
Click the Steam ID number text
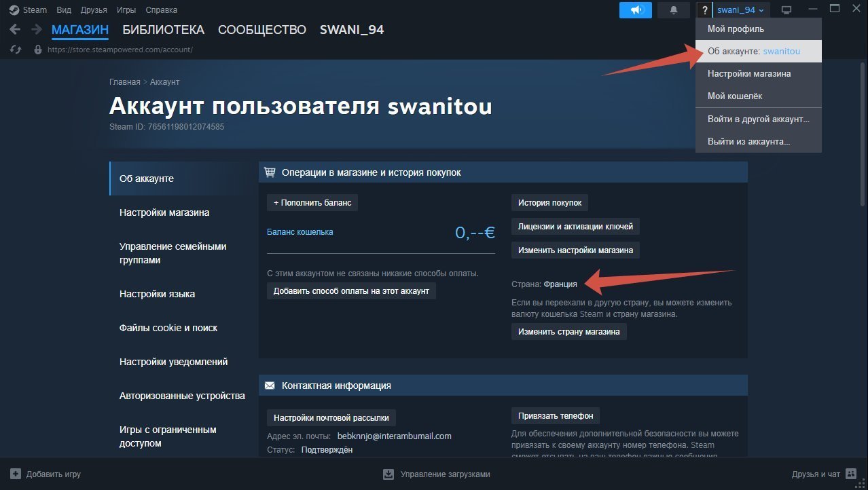point(166,126)
